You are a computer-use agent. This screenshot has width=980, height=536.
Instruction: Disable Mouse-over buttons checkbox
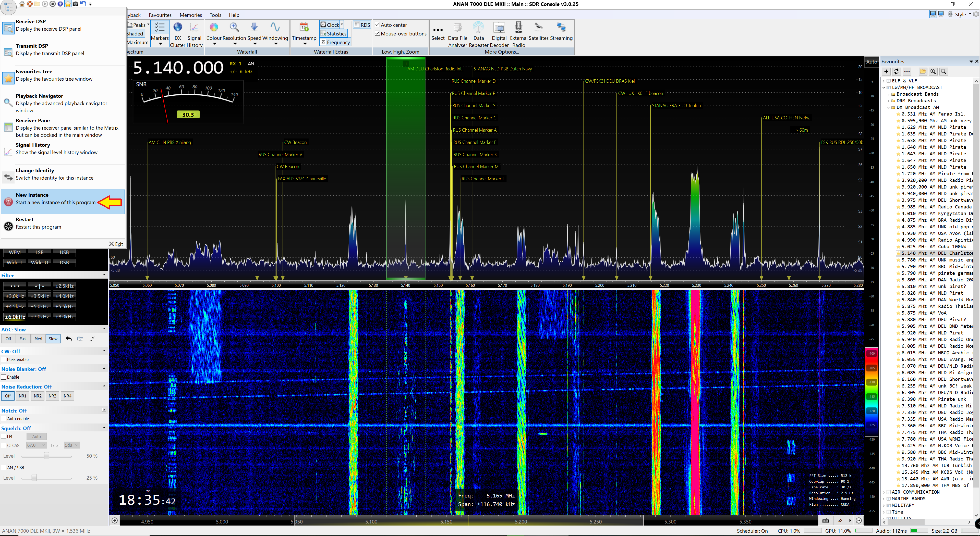coord(378,33)
